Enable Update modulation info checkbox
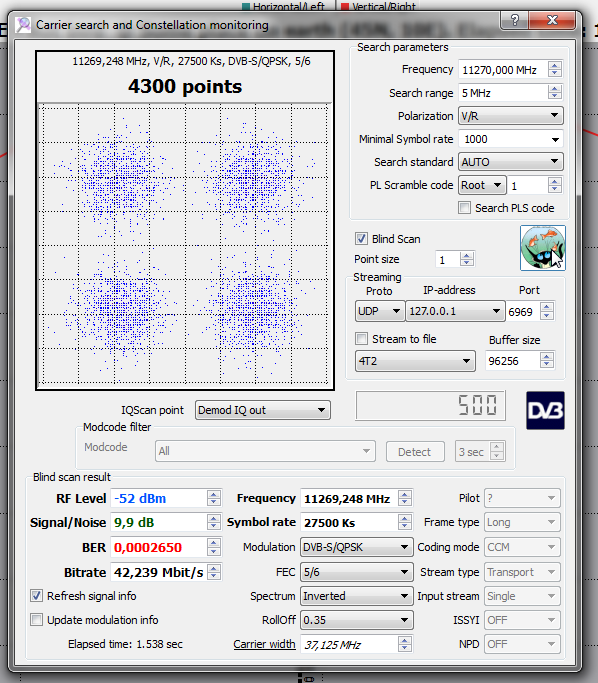The image size is (598, 683). 36,619
